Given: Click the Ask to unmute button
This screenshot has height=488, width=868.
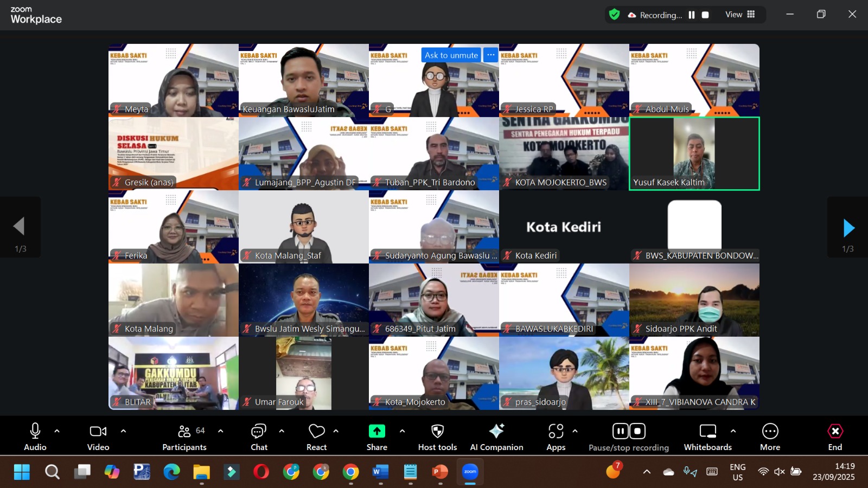Looking at the screenshot, I should tap(451, 55).
